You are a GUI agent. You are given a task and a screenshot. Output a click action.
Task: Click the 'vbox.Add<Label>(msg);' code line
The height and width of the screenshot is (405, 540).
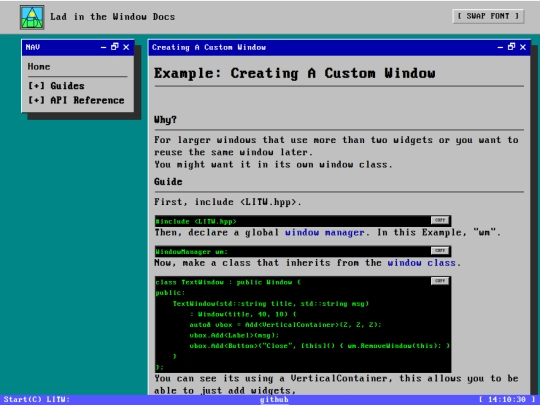(234, 335)
